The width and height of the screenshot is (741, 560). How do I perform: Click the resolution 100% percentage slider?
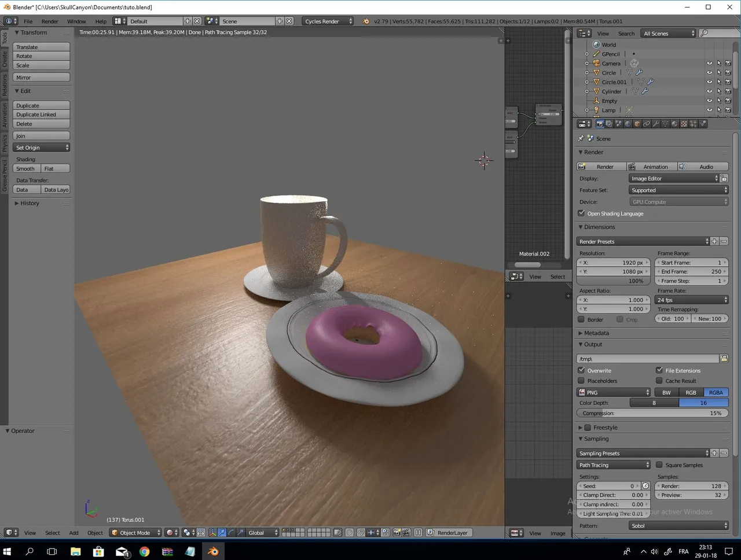pyautogui.click(x=614, y=281)
